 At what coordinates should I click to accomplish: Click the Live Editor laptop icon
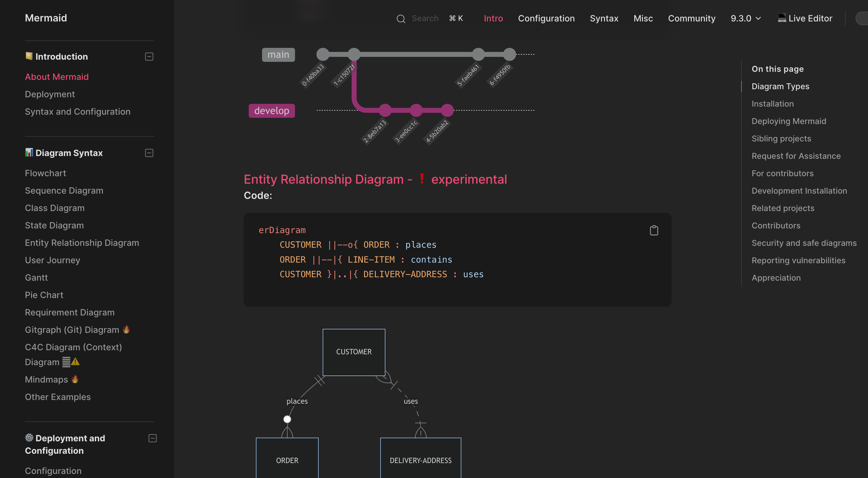coord(782,18)
